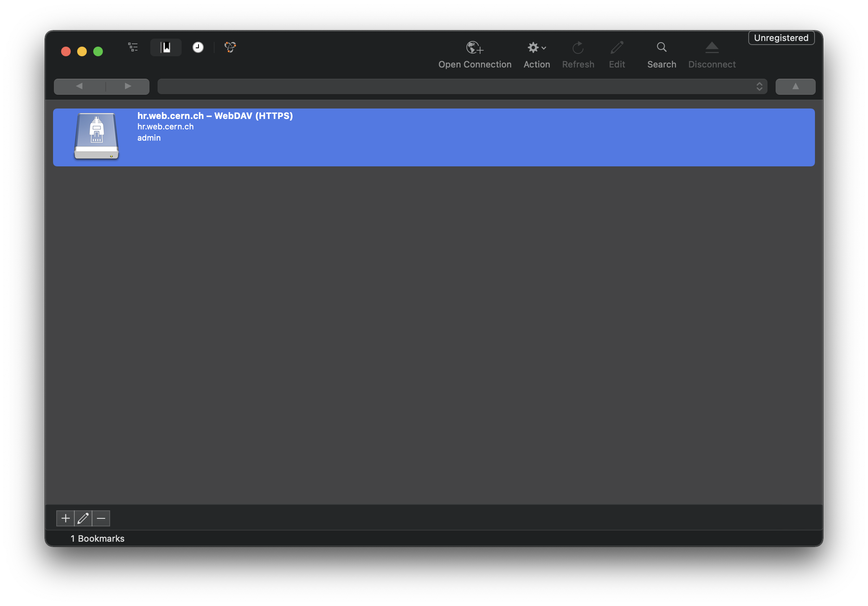868x606 pixels.
Task: Click Edit bookmark pencil button
Action: coord(84,518)
